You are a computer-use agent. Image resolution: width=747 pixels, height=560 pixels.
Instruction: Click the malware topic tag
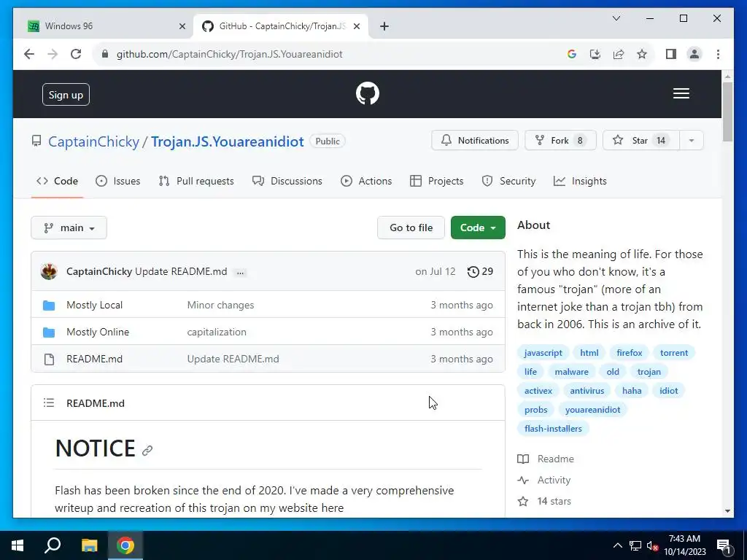[x=571, y=372]
